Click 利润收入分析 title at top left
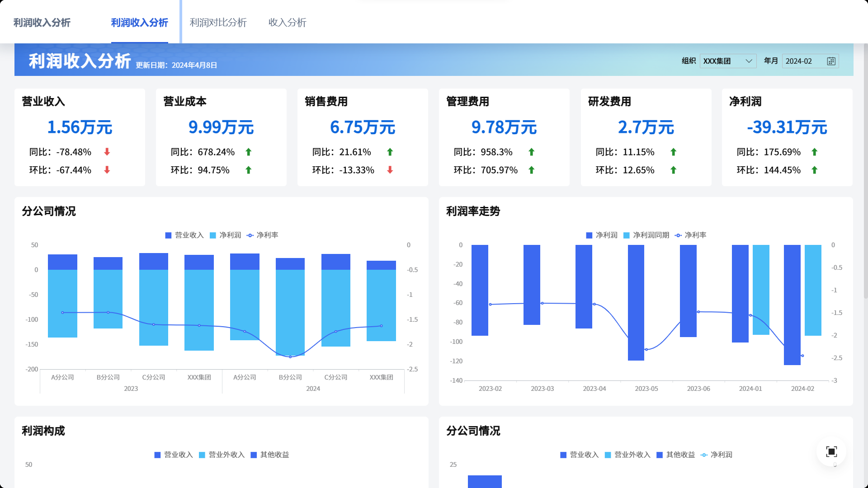 coord(42,22)
